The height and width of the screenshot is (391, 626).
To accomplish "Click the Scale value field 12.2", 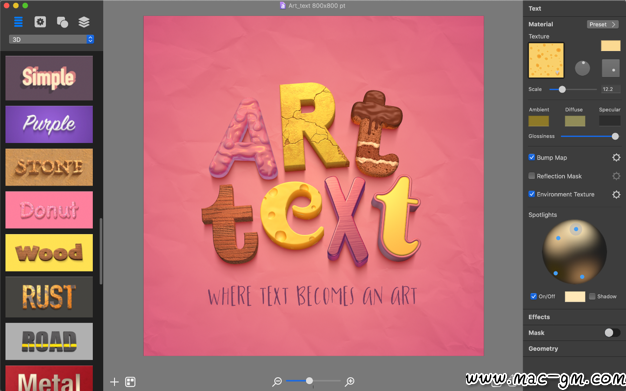I will pos(610,89).
